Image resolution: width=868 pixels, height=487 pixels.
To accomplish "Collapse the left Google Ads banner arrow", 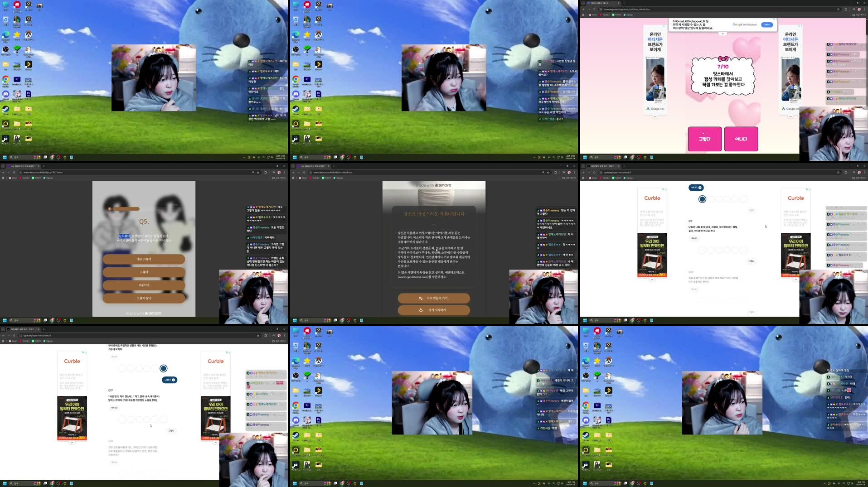I will (x=655, y=116).
